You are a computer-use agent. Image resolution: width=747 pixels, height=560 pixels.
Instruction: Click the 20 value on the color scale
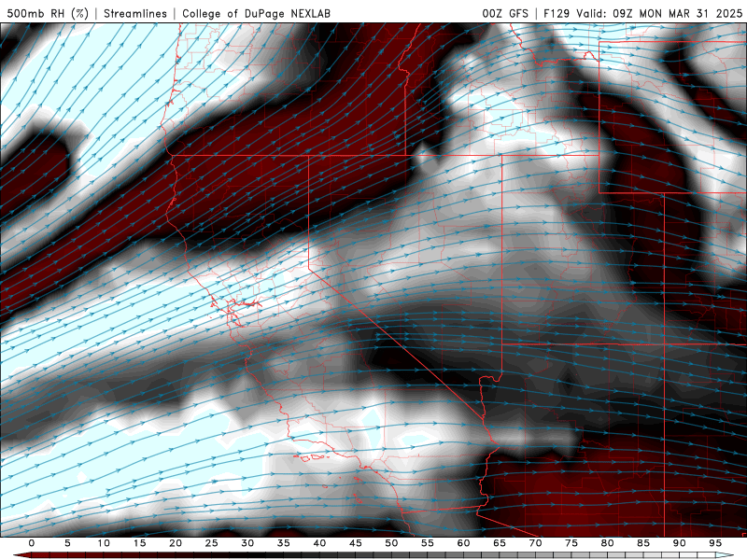click(176, 543)
